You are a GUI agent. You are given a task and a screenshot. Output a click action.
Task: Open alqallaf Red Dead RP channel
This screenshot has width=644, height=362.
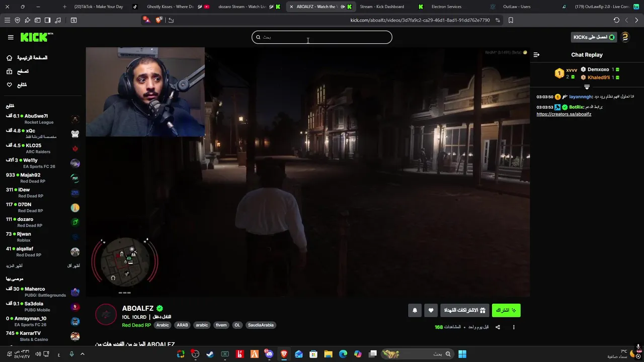(x=42, y=251)
